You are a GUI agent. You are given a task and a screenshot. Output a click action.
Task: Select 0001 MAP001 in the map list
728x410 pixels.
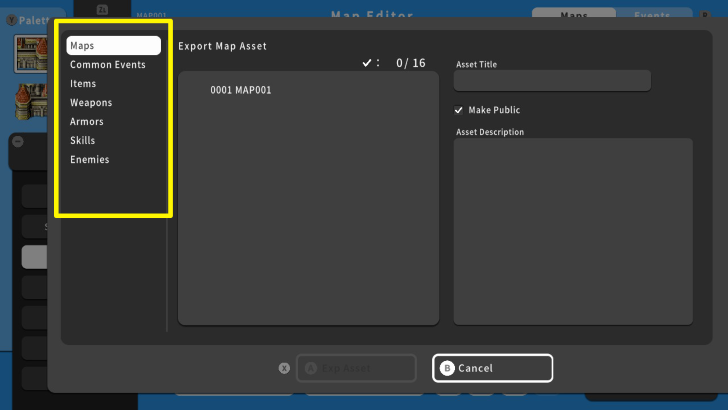241,91
